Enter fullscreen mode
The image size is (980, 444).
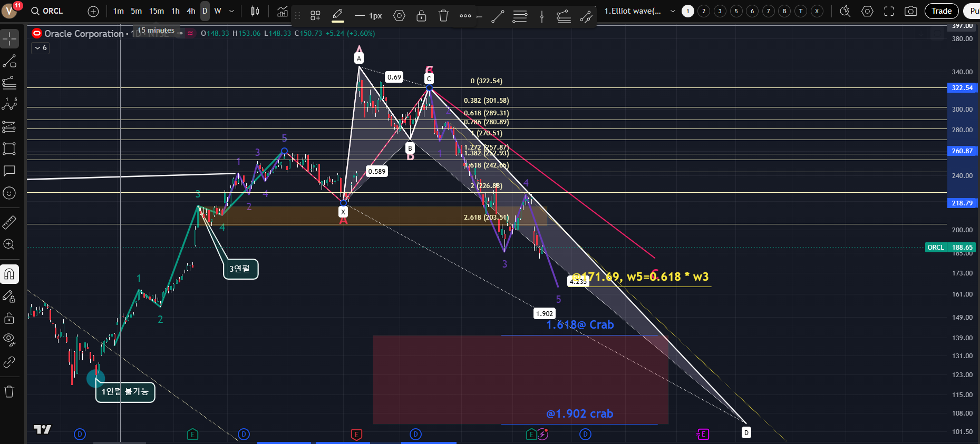(889, 11)
